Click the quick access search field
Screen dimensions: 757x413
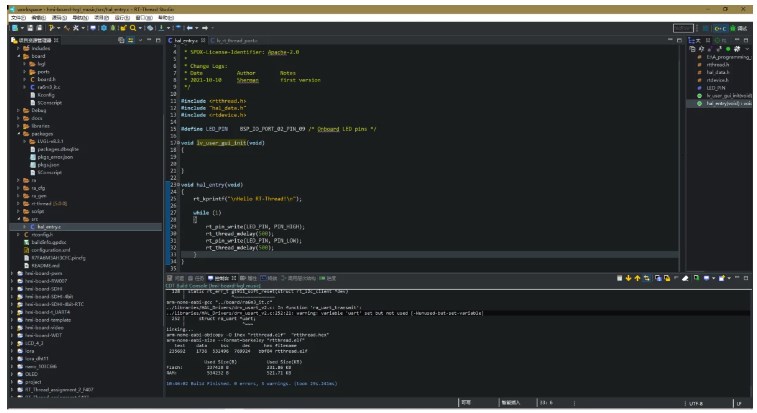682,28
